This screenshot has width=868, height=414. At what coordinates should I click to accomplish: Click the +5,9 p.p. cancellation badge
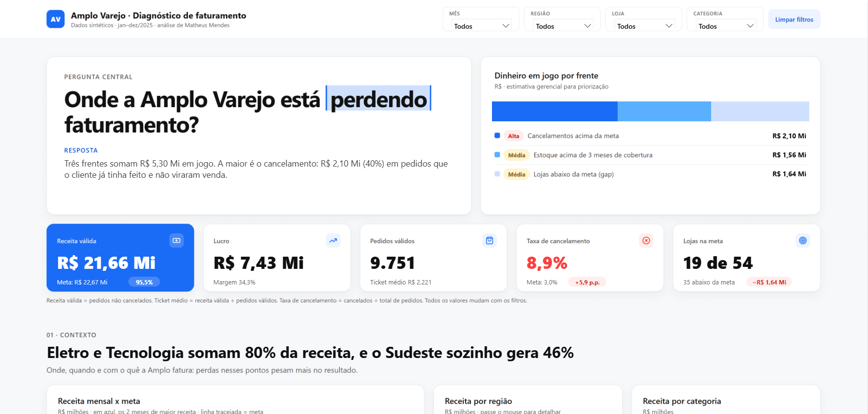pos(587,282)
